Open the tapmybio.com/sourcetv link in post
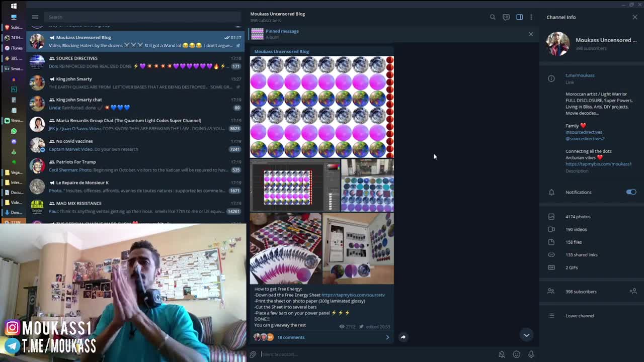Image resolution: width=644 pixels, height=362 pixels. (353, 295)
